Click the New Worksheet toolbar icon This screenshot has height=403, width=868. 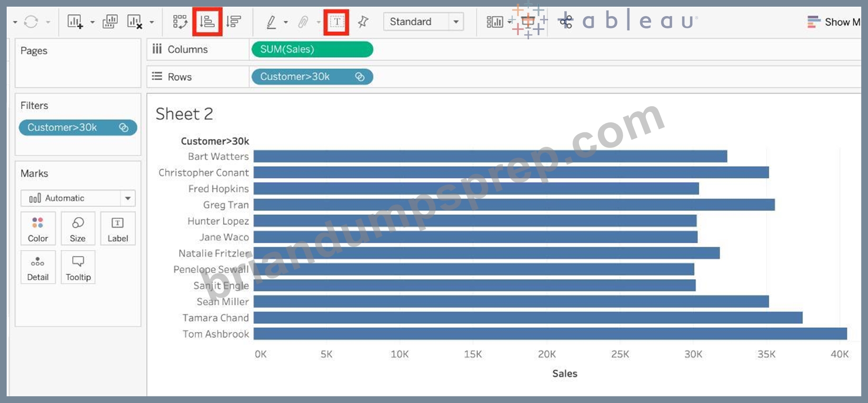click(75, 22)
